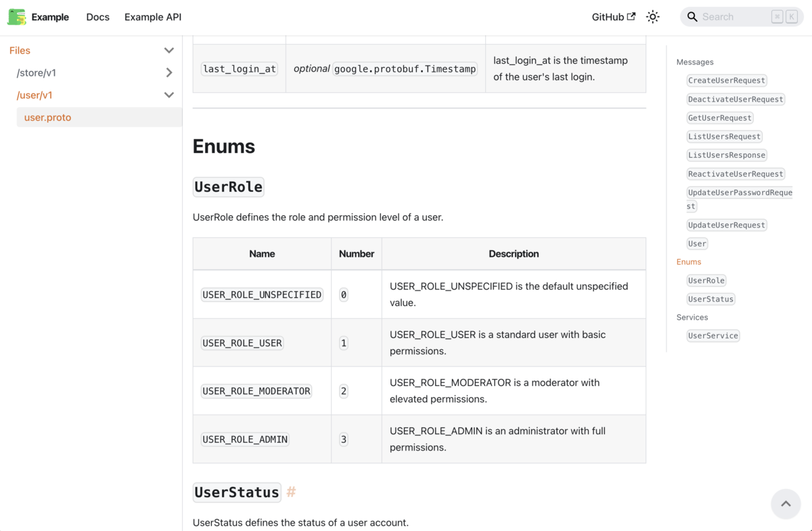Collapse the Files section
Viewport: 812px width, 531px height.
tap(168, 50)
